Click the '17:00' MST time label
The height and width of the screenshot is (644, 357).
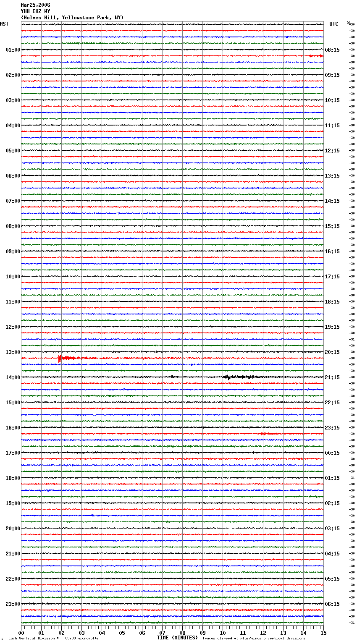13,453
